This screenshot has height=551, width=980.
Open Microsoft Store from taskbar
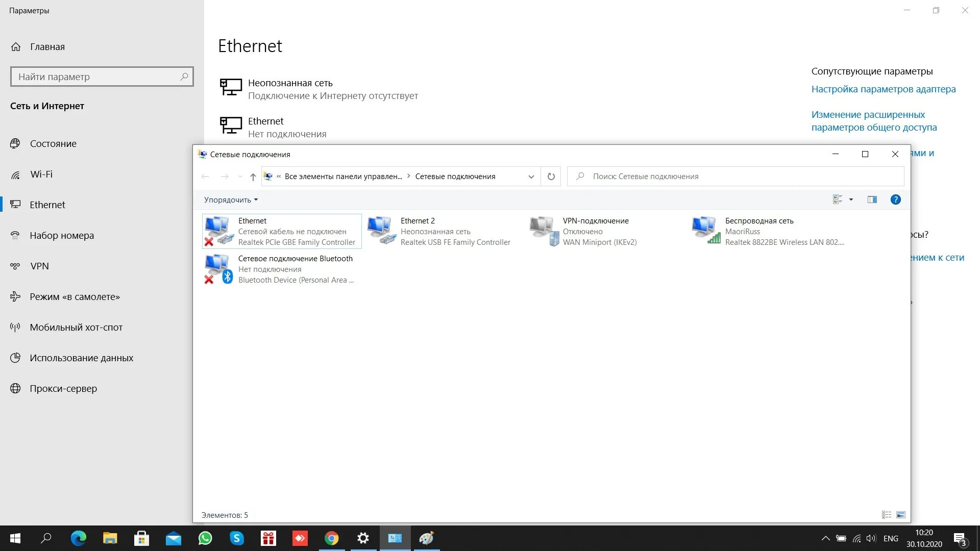pos(141,538)
